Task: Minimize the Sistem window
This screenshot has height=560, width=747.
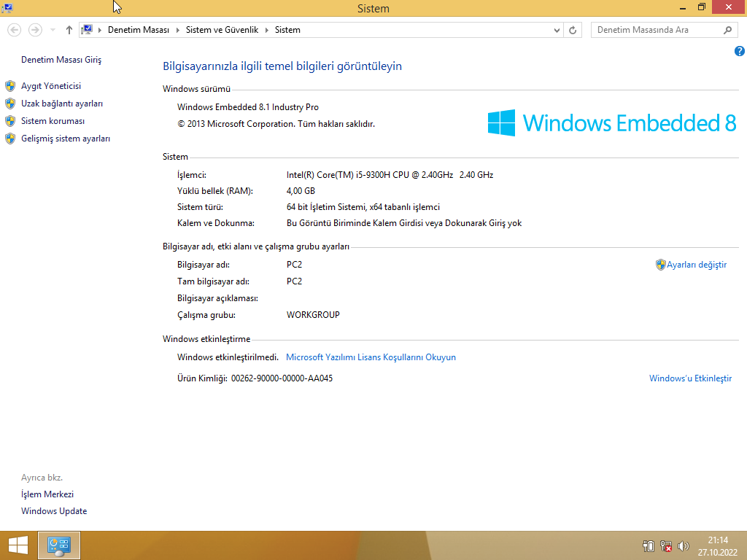Action: click(x=683, y=7)
